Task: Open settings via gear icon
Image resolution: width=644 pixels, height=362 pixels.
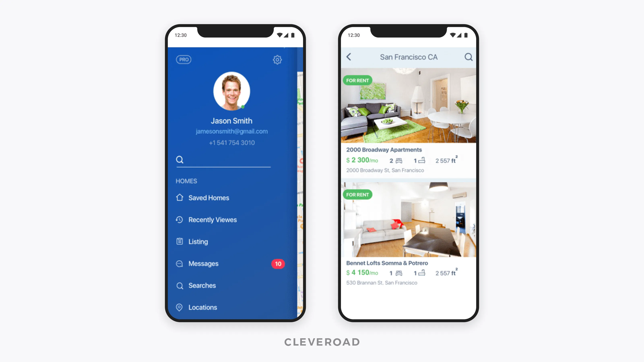Action: click(x=277, y=60)
